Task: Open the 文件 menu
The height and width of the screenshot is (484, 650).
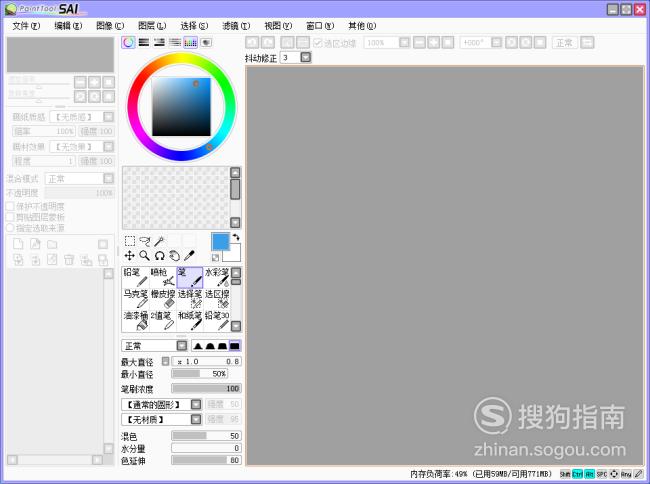Action: [26, 26]
